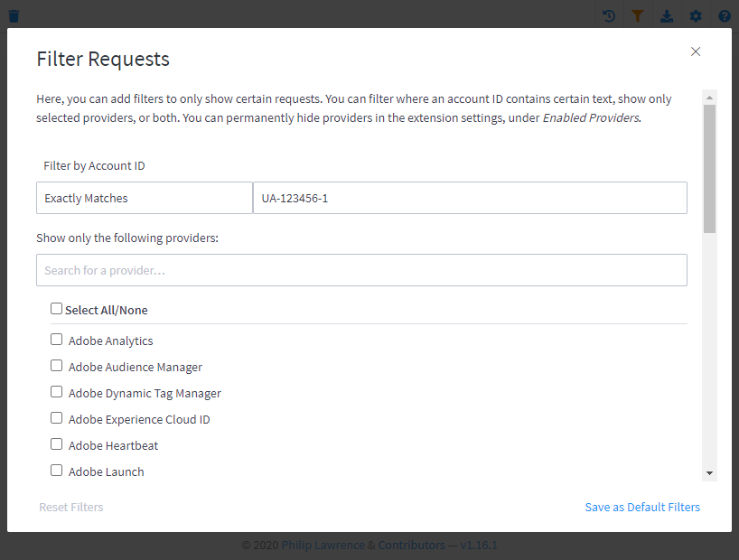The width and height of the screenshot is (739, 560).
Task: Check the Adobe Launch provider
Action: 57,471
